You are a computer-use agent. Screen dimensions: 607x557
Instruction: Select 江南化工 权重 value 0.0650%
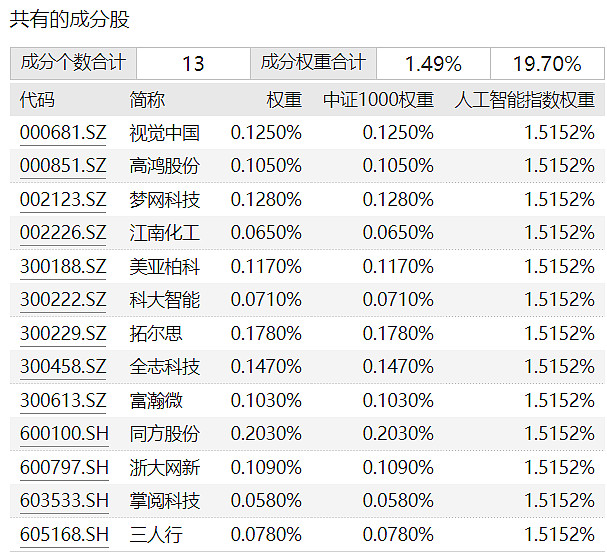point(266,233)
